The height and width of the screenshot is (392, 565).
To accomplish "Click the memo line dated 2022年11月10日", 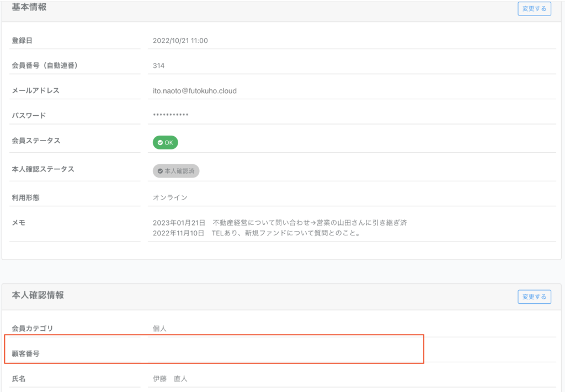I will (x=256, y=233).
